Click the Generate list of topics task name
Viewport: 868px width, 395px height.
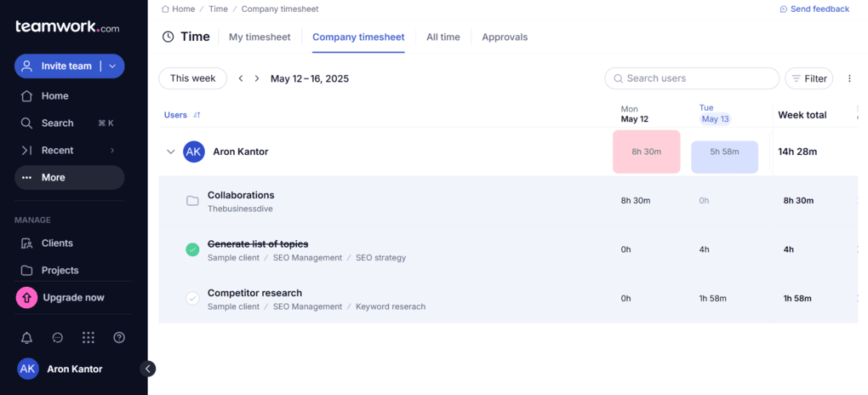(258, 243)
